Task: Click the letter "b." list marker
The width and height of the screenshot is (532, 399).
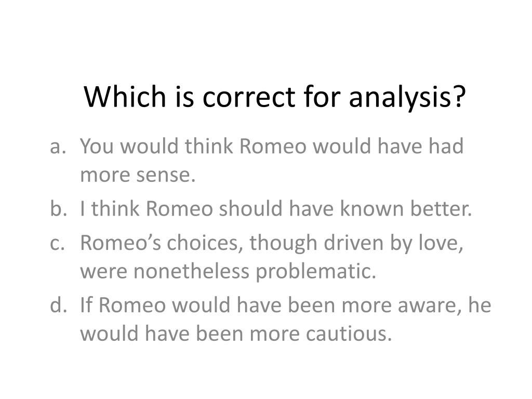Action: (58, 208)
